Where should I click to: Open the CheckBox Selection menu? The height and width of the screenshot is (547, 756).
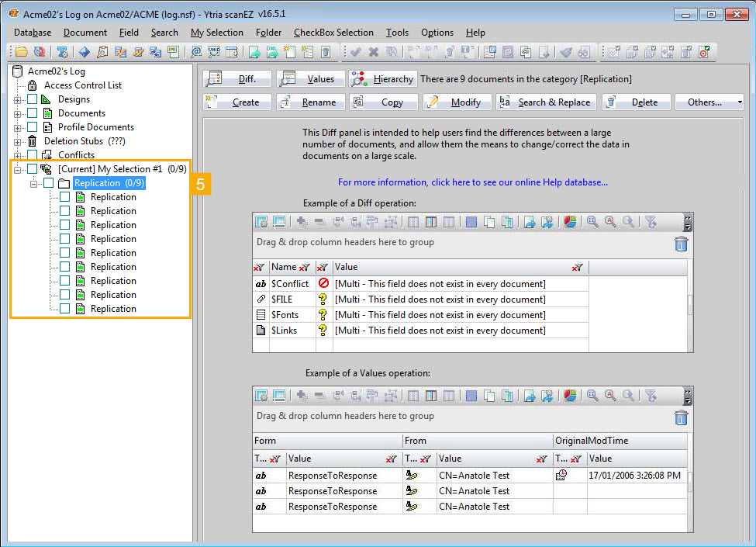[x=333, y=33]
